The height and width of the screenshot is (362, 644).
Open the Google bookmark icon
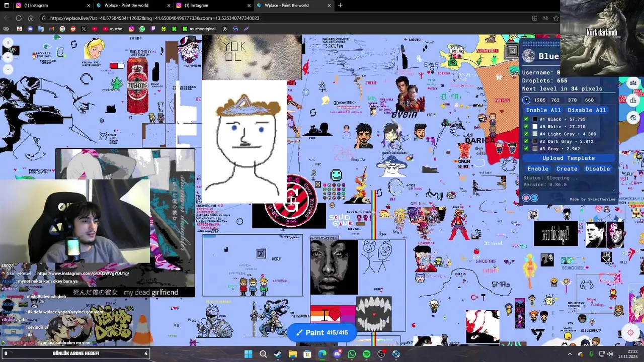point(62,29)
